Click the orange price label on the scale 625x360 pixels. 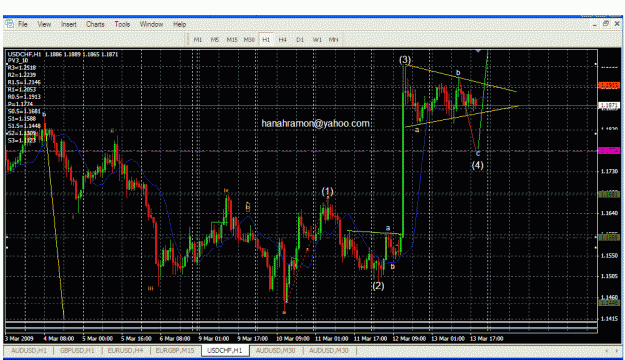609,86
